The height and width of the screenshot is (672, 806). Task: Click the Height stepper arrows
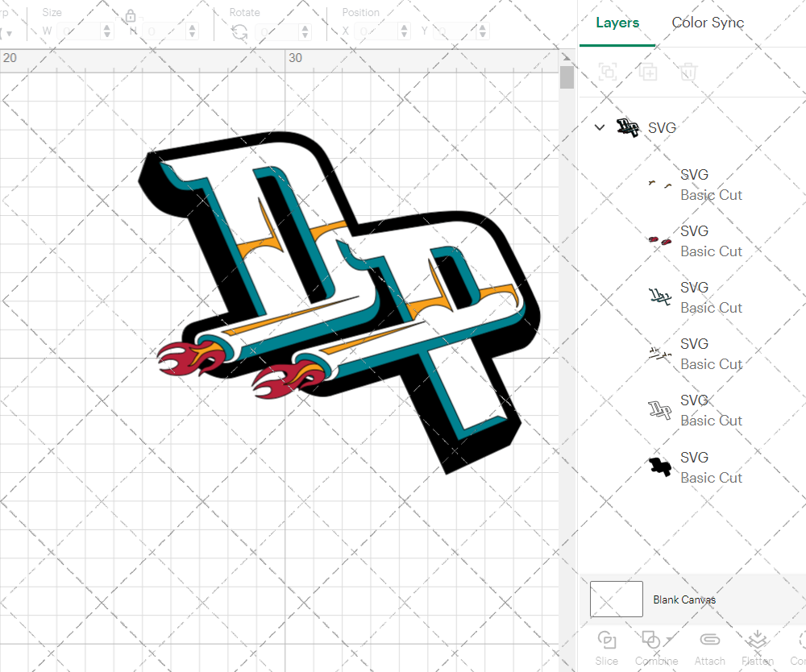click(x=193, y=31)
